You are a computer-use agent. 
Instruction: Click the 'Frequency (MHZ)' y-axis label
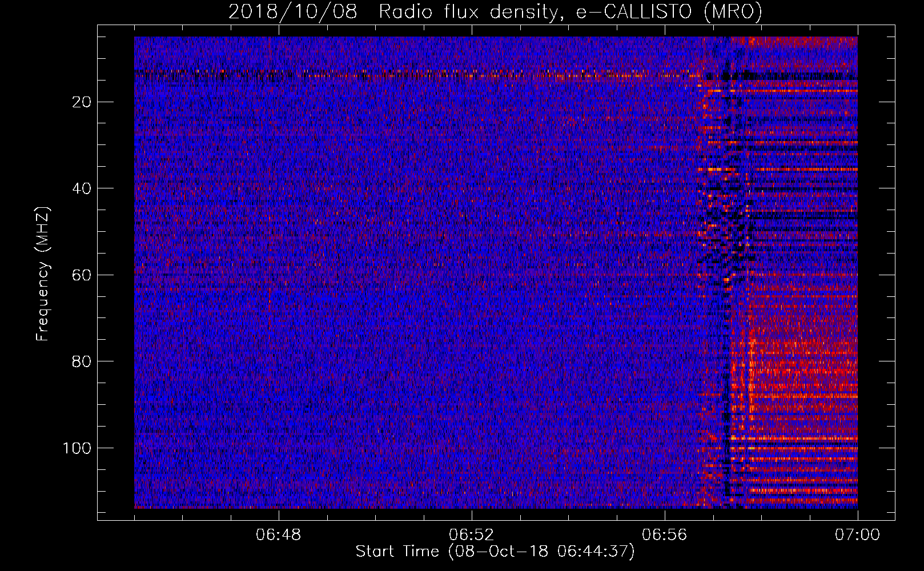[x=43, y=274]
